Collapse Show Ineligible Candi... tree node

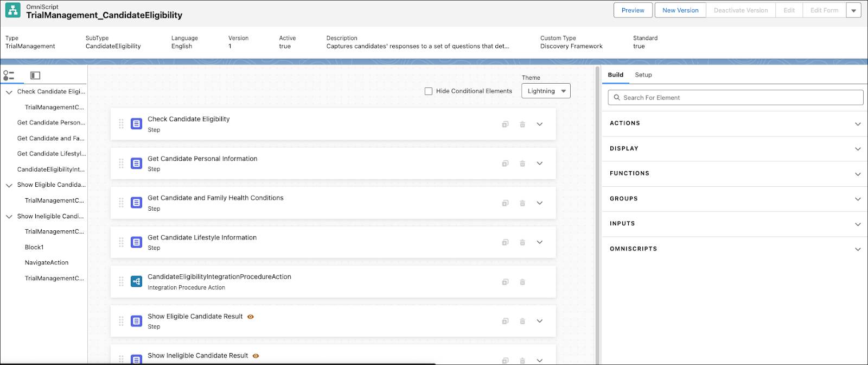(x=9, y=216)
